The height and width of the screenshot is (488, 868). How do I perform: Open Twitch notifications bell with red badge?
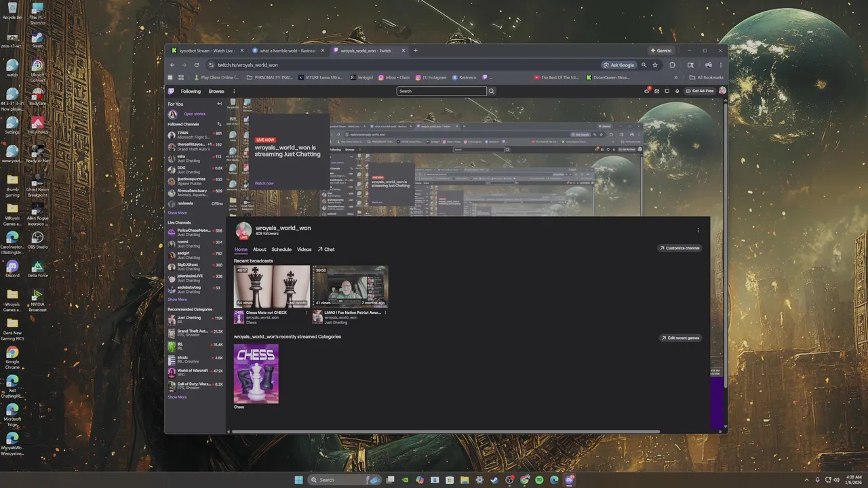point(648,91)
